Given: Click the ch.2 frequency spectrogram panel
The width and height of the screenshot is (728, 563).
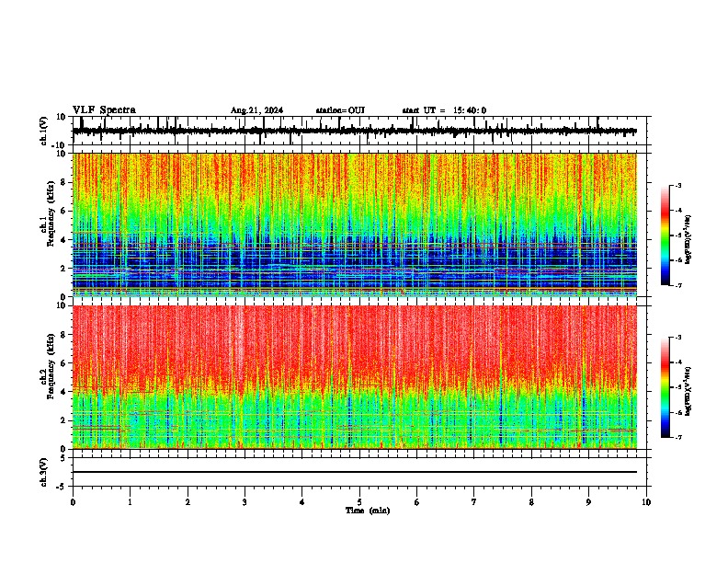Looking at the screenshot, I should [x=359, y=377].
